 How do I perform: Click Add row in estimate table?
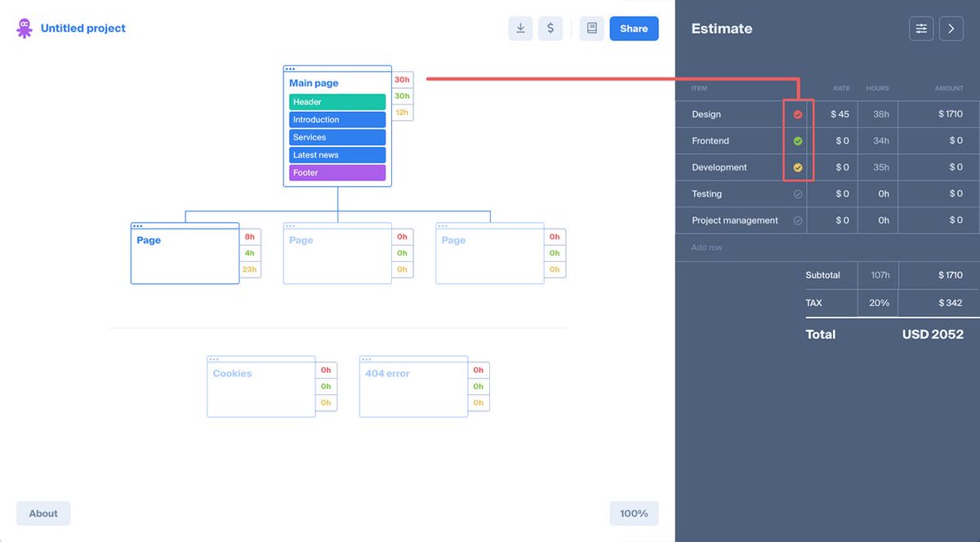click(707, 247)
